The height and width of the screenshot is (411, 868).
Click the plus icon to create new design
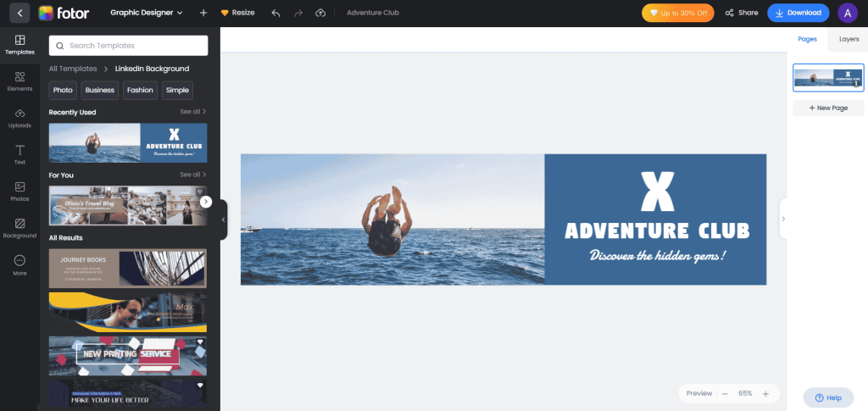203,13
